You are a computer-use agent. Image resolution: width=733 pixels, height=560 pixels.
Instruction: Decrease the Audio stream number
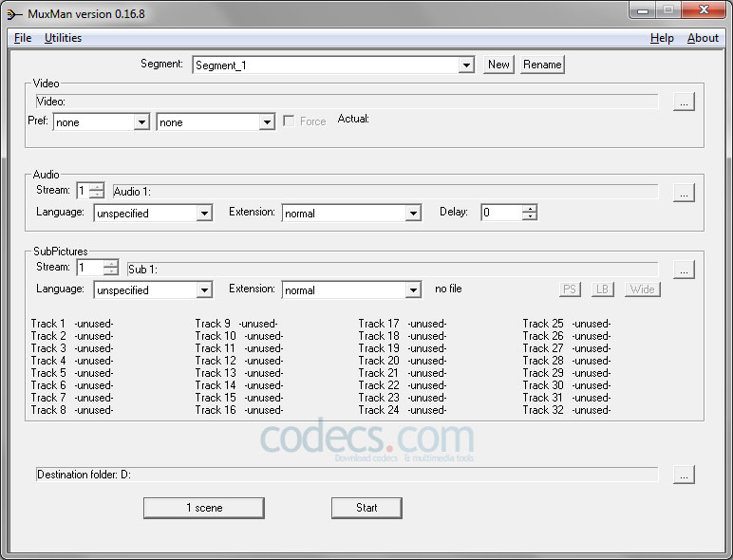(x=97, y=194)
